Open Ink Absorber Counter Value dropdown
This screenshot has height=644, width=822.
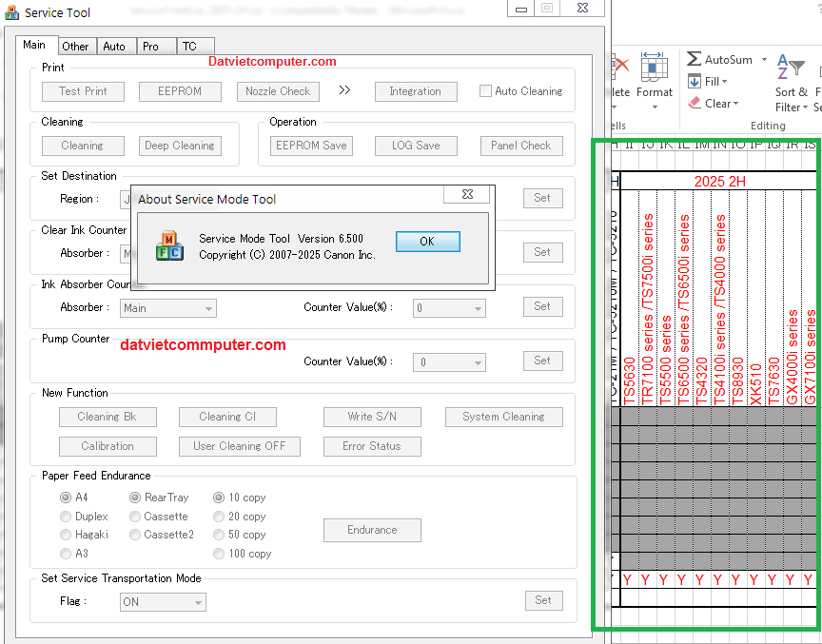tap(449, 308)
